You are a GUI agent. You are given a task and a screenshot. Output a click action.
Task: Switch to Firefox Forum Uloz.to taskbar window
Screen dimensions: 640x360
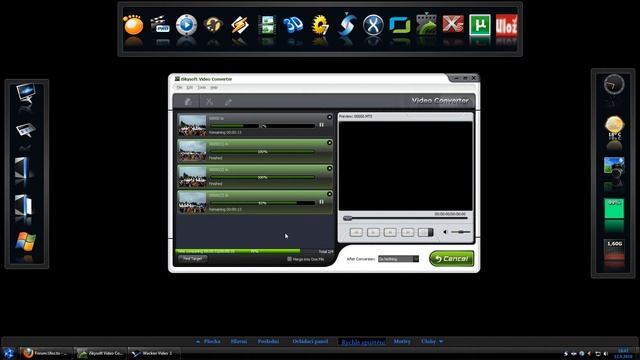click(46, 353)
